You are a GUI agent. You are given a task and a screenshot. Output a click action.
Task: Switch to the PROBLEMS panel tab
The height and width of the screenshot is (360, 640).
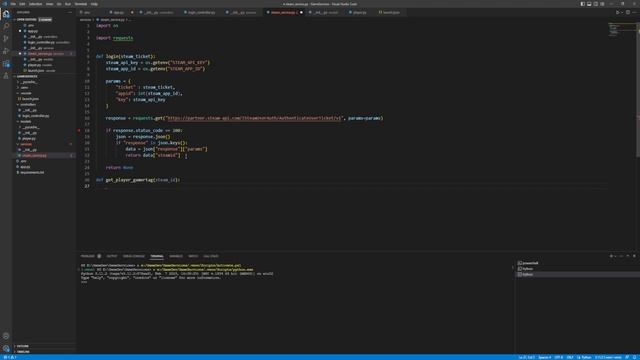click(87, 256)
